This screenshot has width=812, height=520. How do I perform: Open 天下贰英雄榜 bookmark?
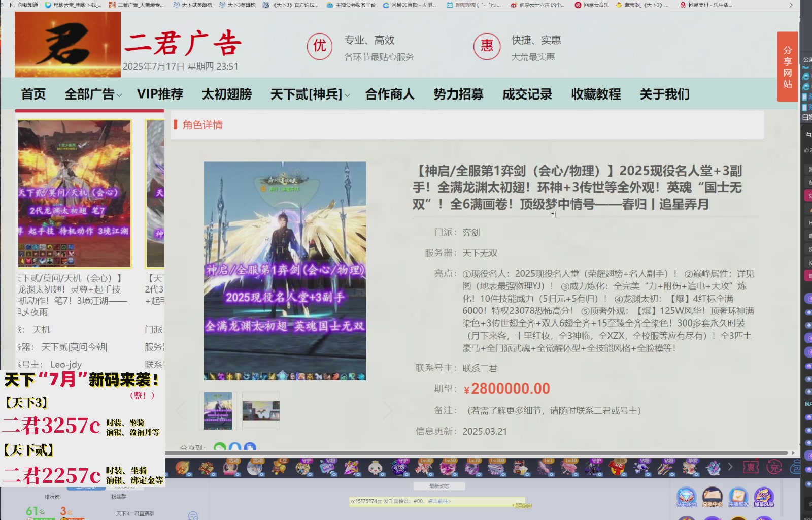tap(192, 5)
